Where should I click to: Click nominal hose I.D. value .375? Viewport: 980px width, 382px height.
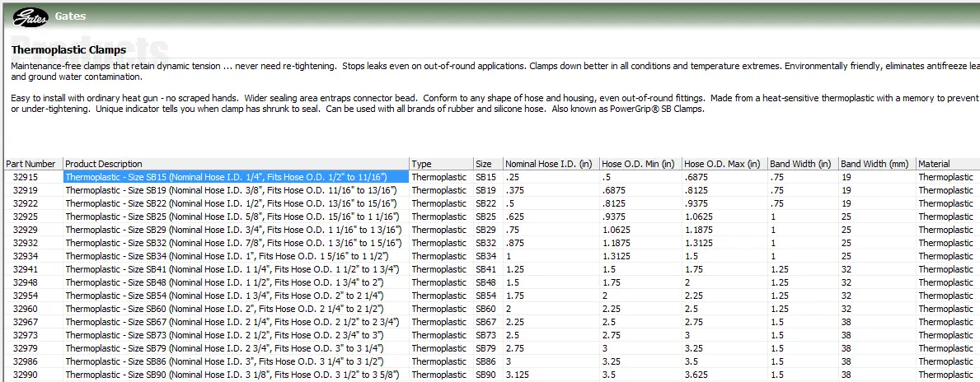514,190
